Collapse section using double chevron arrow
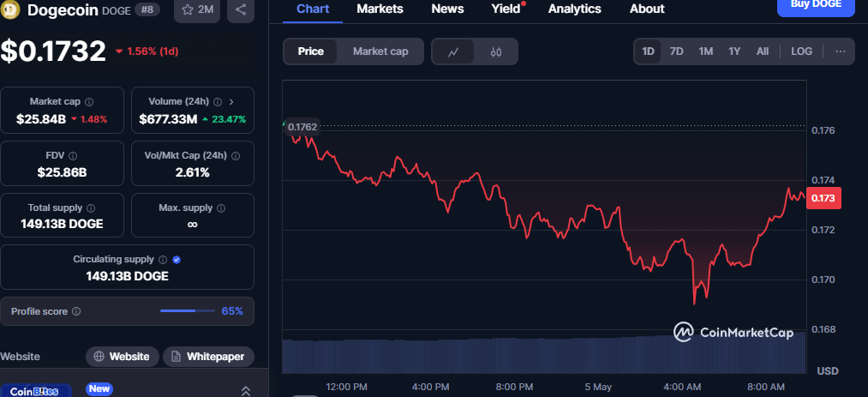868x397 pixels. pos(246,391)
